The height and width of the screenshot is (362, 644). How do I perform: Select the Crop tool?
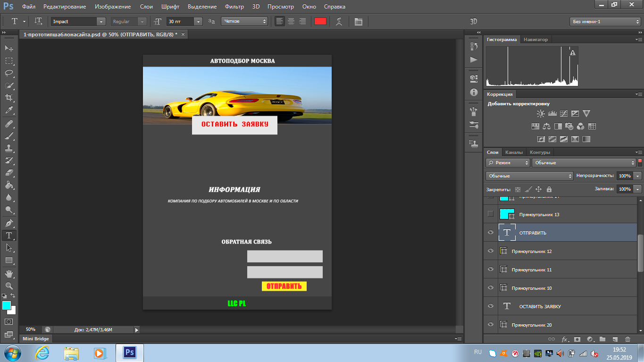tap(8, 98)
